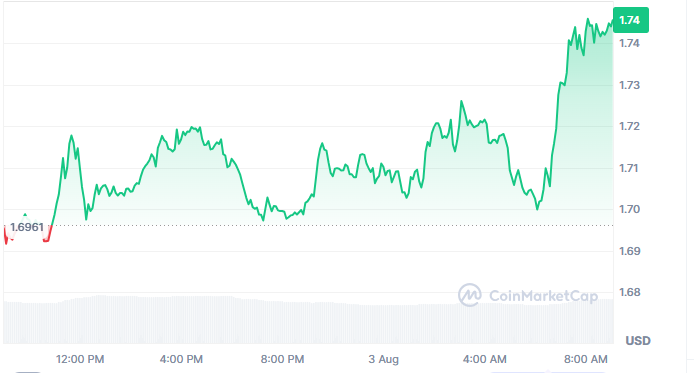Select the 4:00 PM time axis label
The width and height of the screenshot is (694, 373).
click(181, 359)
